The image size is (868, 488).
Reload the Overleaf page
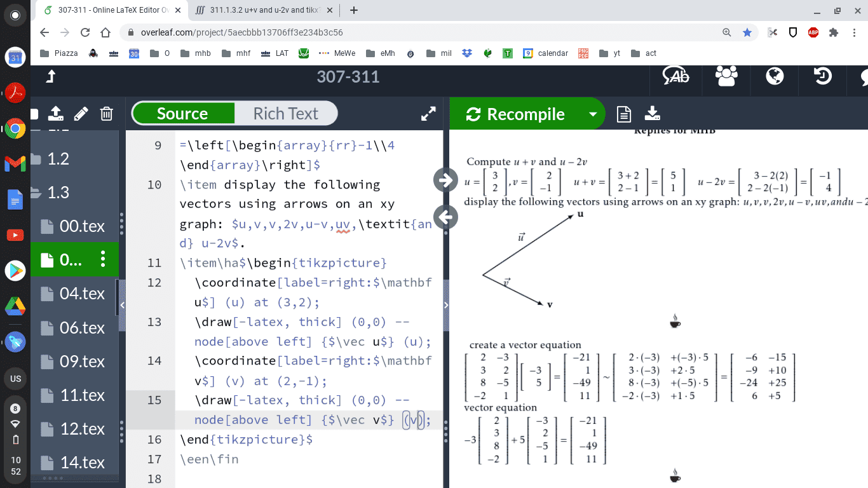tap(85, 32)
